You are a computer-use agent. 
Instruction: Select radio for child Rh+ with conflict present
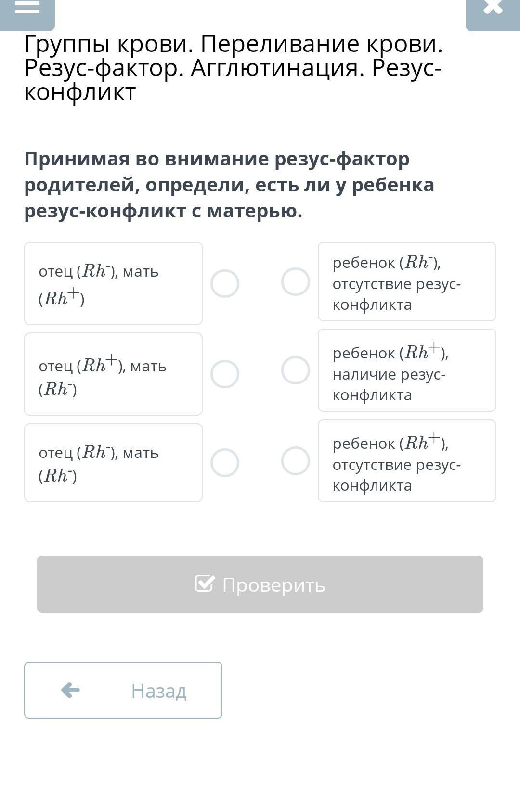point(295,370)
